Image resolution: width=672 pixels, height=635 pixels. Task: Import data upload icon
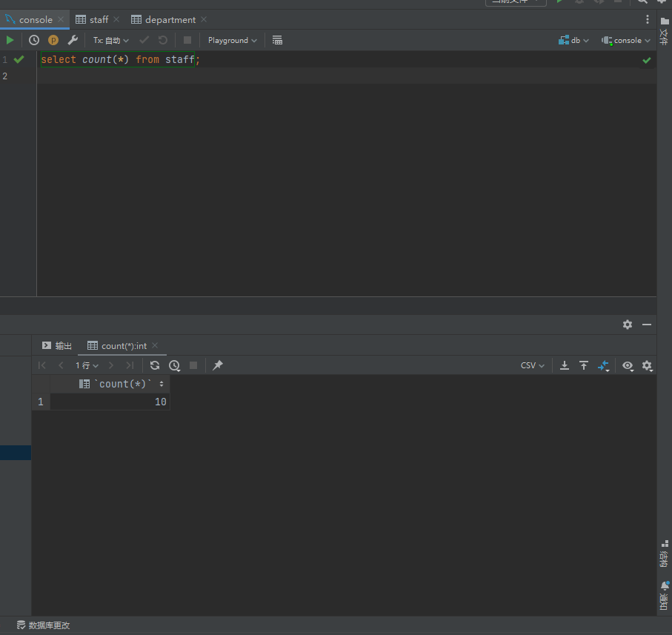(x=584, y=365)
